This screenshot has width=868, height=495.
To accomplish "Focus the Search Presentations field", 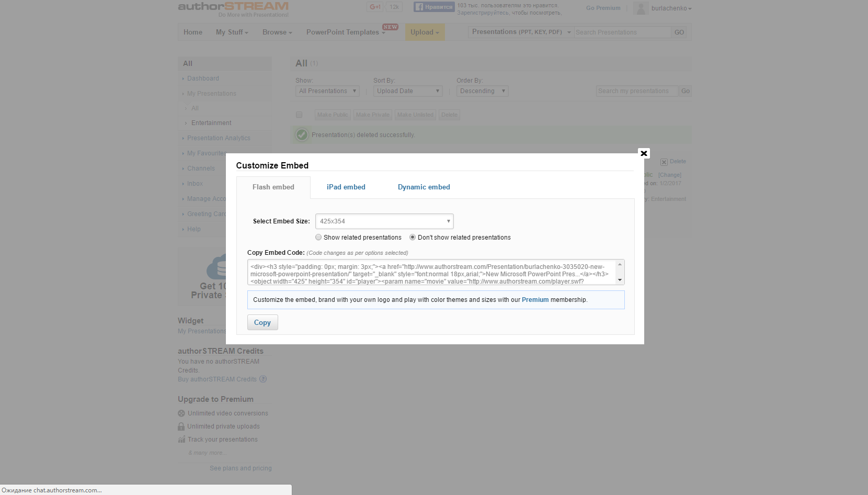I will coord(622,32).
